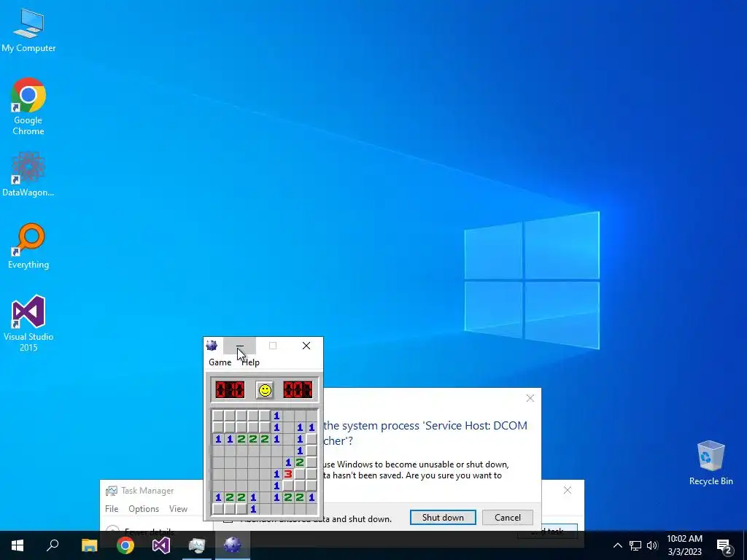Viewport: 747px width, 560px height.
Task: Select the DataWagon desktop shortcut
Action: [28, 174]
